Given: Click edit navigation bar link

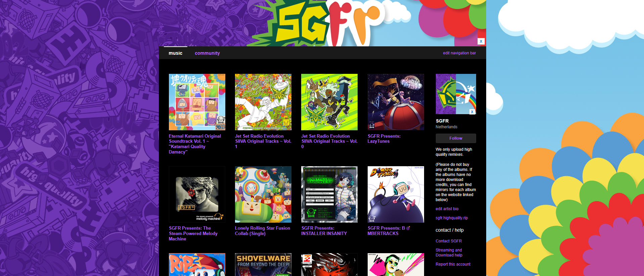Looking at the screenshot, I should pos(459,53).
